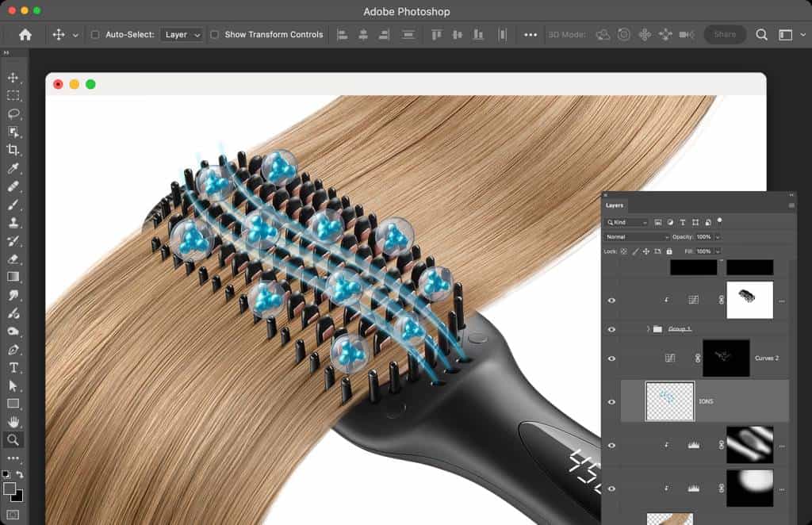Toggle Lock all padlock
The image size is (812, 525).
669,251
